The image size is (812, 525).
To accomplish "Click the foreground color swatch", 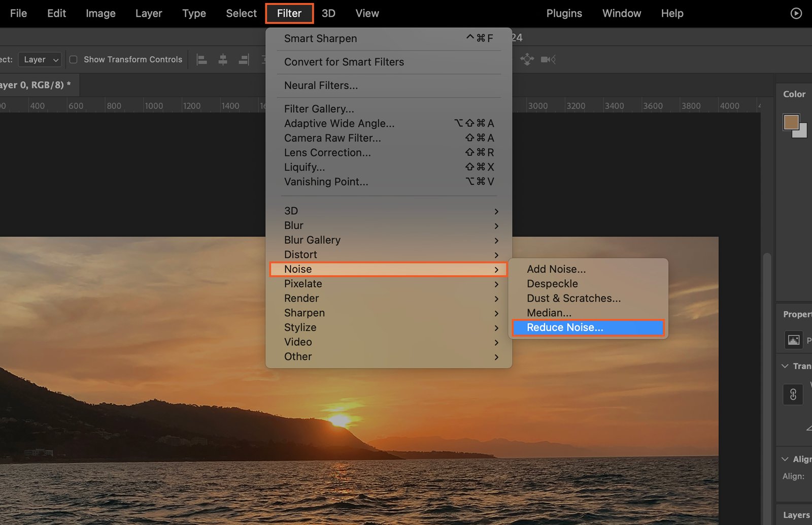I will pos(791,122).
